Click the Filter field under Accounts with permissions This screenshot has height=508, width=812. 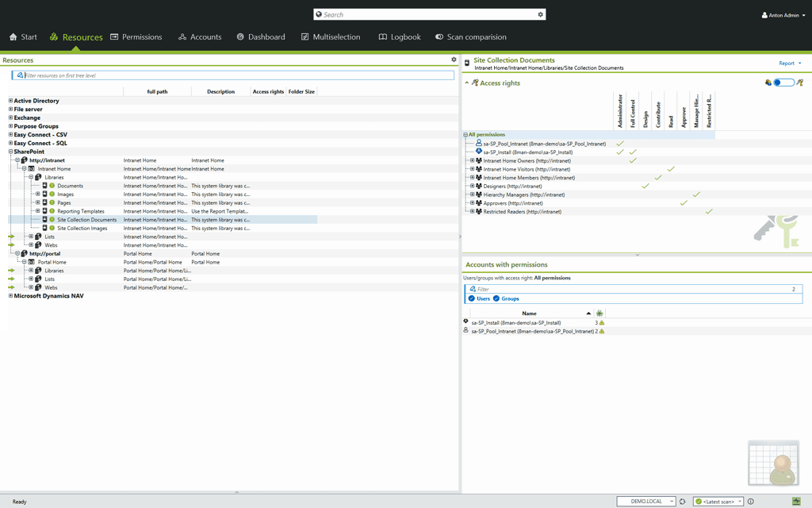click(634, 289)
